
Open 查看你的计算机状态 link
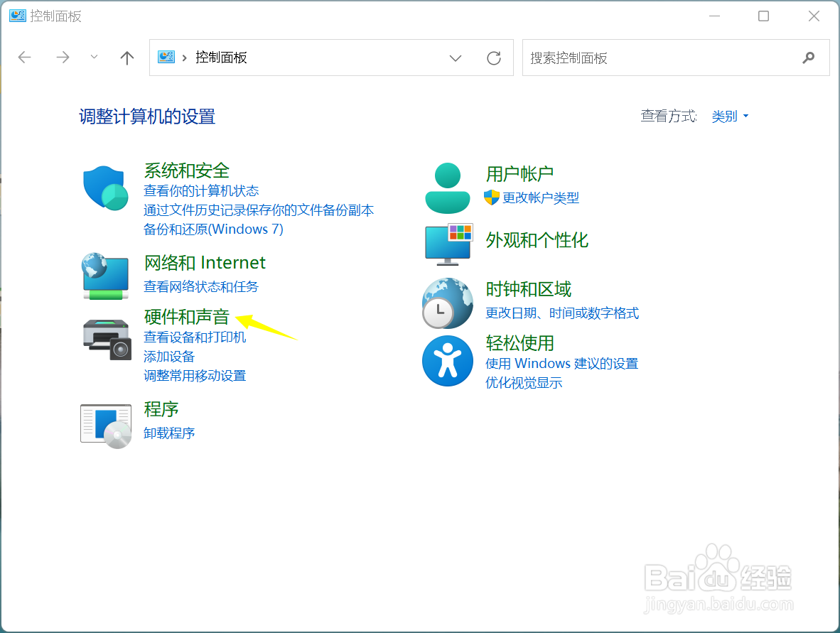click(x=201, y=190)
